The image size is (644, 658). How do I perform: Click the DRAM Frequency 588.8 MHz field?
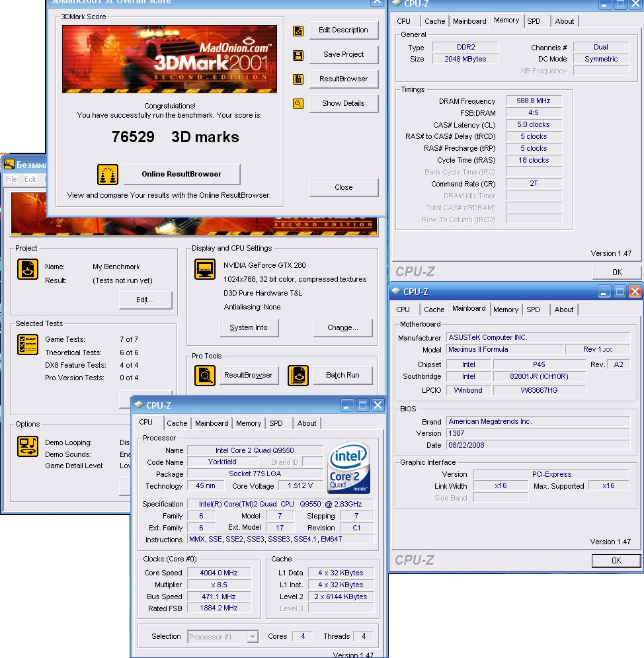(x=533, y=101)
